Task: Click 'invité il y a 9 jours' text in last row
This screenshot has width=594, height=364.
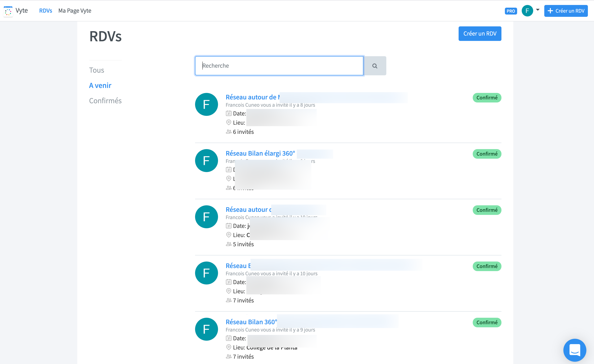Action: click(x=295, y=330)
